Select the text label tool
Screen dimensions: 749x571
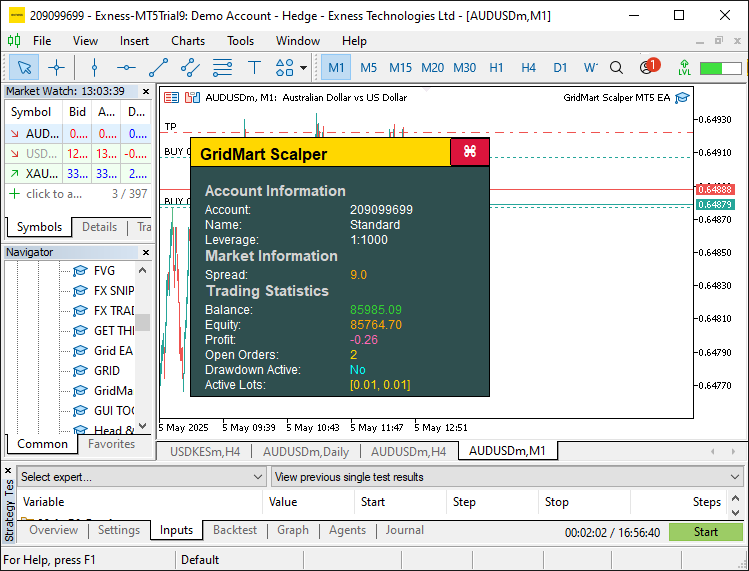coord(254,67)
